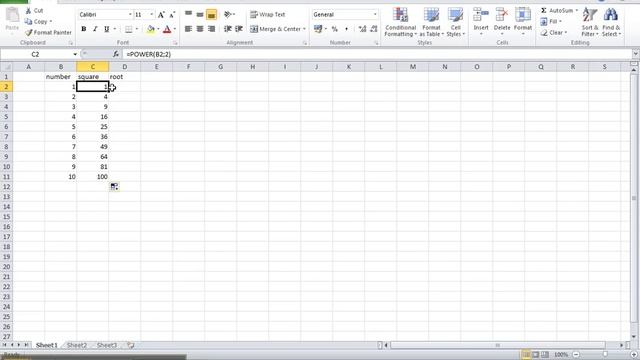
Task: Open the General number format dropdown
Action: (x=375, y=15)
